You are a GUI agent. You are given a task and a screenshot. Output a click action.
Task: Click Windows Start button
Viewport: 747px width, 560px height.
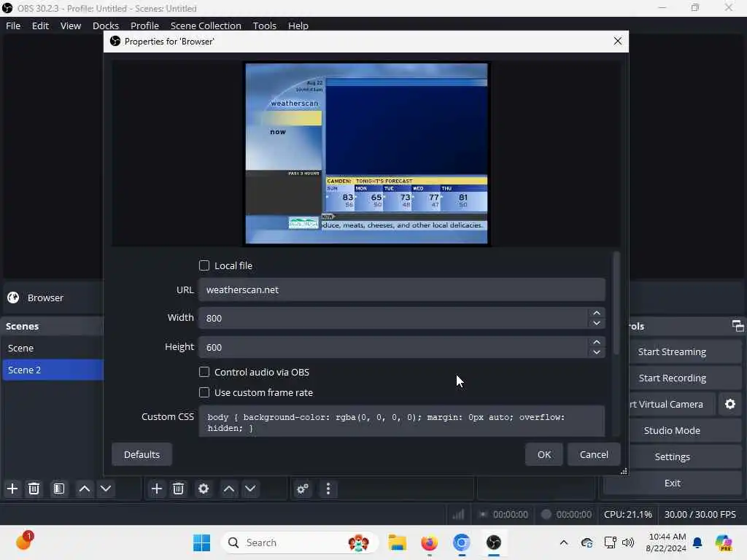point(201,542)
